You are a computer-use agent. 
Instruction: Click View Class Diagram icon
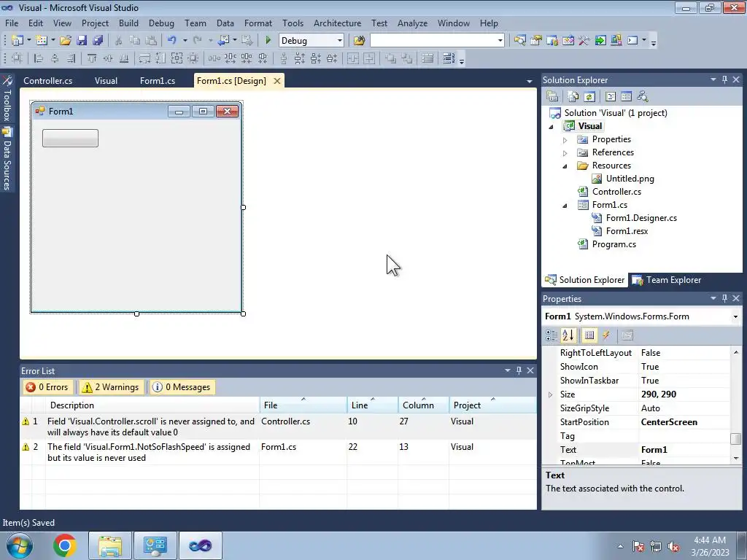pos(643,97)
